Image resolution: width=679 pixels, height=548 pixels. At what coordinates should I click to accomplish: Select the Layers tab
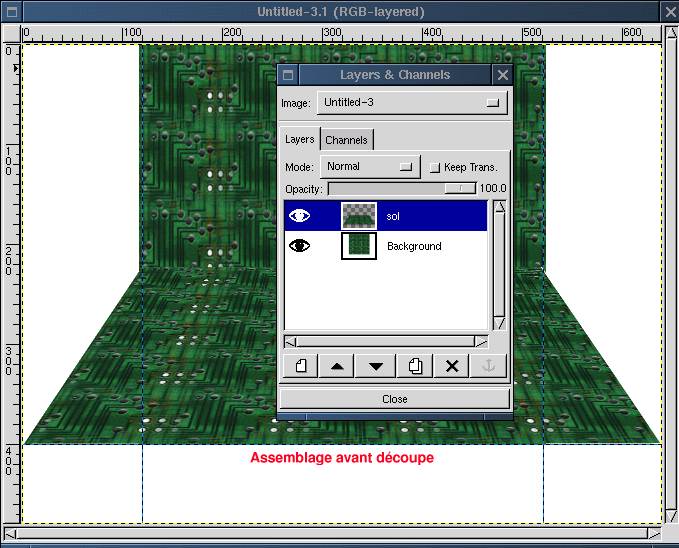click(299, 140)
